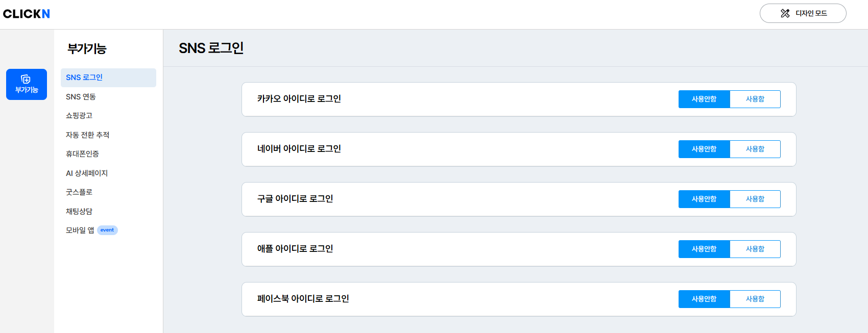Switch to 디자인 모드
This screenshot has height=333, width=868.
803,13
